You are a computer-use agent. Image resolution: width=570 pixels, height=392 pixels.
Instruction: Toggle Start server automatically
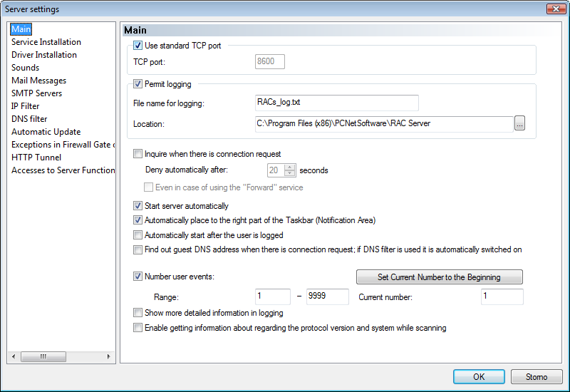(x=138, y=206)
